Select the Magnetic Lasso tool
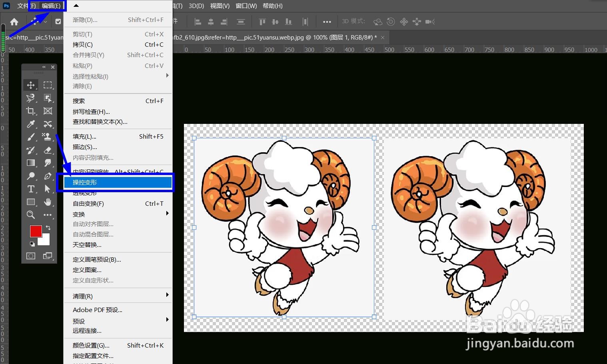The height and width of the screenshot is (364, 607). 31,98
